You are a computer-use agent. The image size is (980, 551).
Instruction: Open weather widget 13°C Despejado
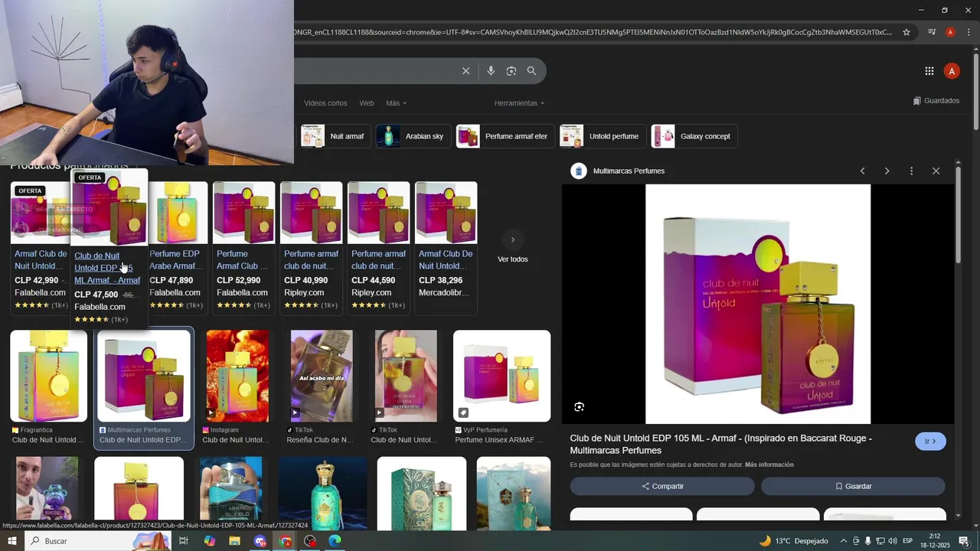pos(793,541)
